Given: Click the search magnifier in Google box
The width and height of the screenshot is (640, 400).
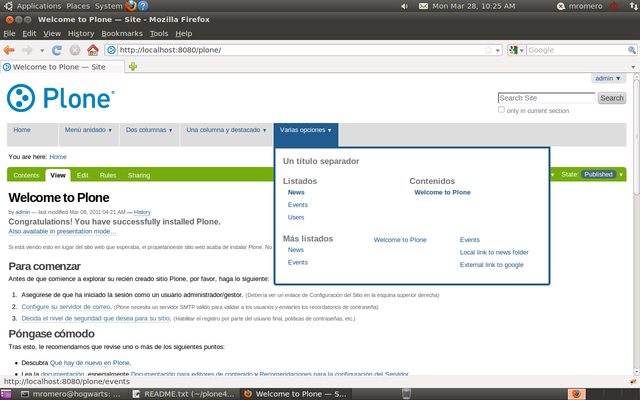Looking at the screenshot, I should (x=631, y=50).
